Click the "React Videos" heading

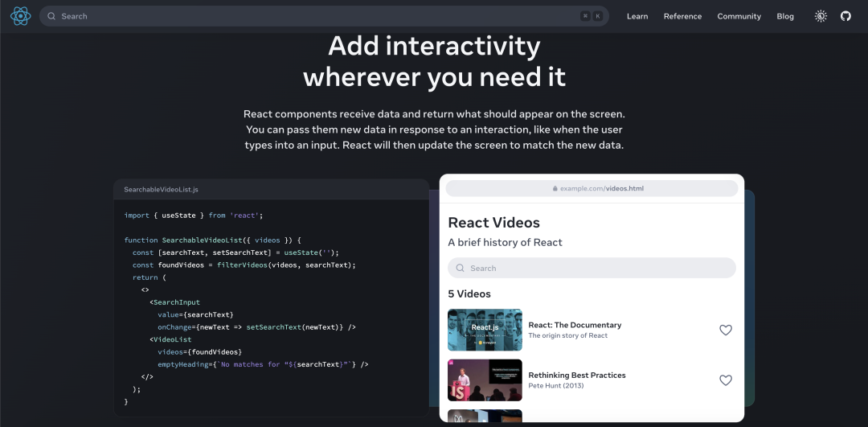(x=493, y=223)
